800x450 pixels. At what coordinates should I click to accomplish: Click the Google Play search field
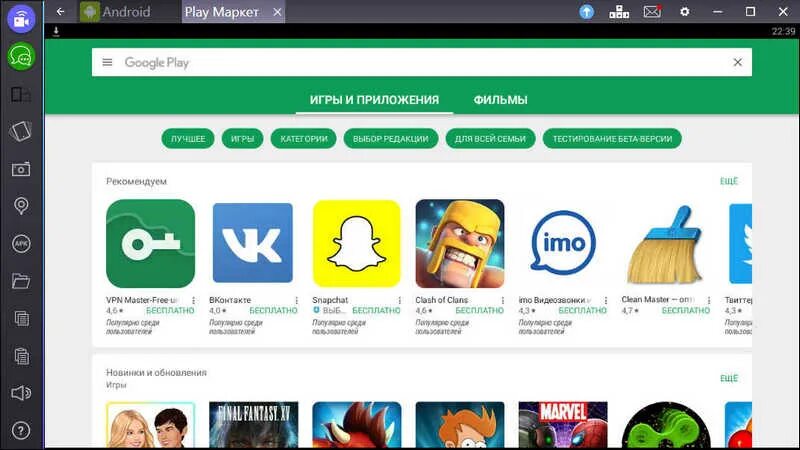pos(422,62)
